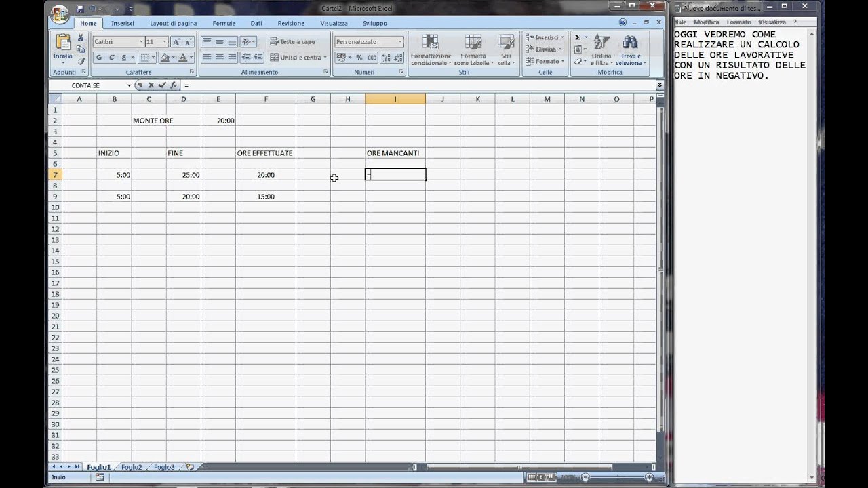Open Insert Function (fx) dialog

pyautogui.click(x=174, y=85)
